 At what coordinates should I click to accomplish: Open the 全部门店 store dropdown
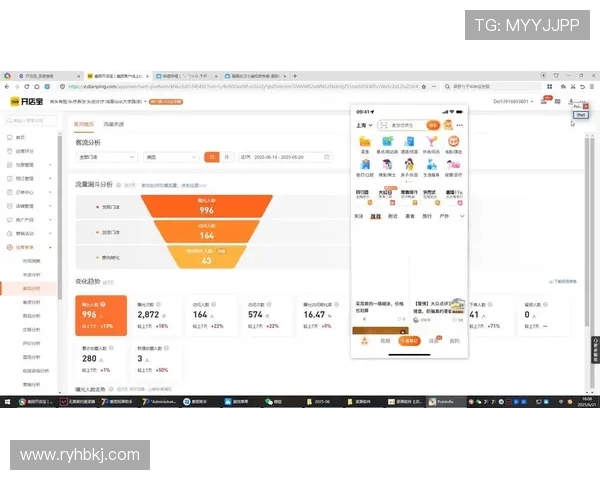pos(106,157)
